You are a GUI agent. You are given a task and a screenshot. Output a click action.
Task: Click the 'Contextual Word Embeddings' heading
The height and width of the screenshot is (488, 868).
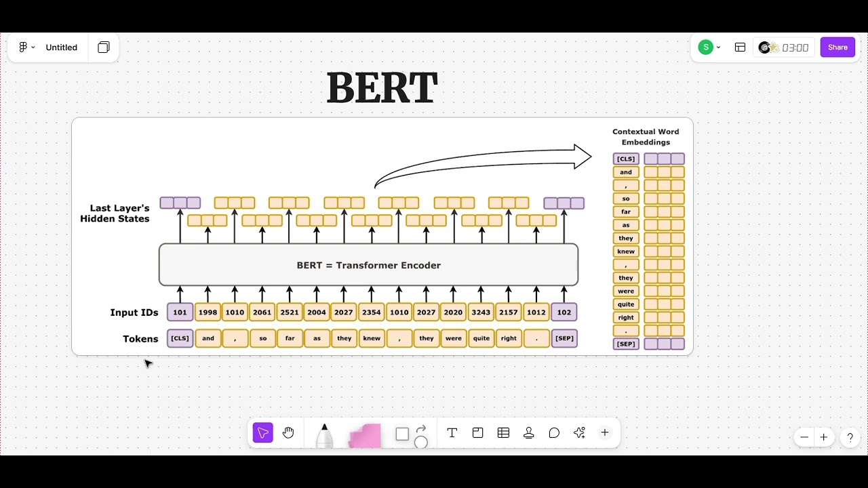pos(646,137)
